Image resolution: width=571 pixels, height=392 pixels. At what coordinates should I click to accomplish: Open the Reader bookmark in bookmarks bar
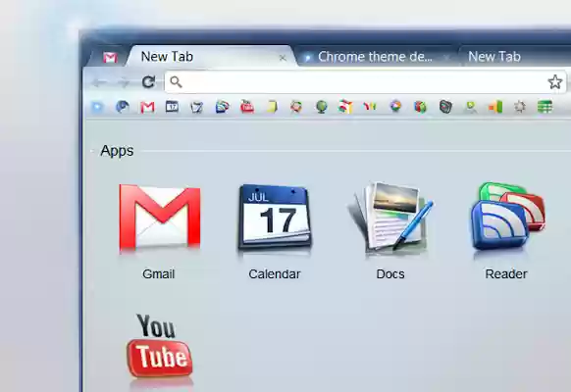[222, 107]
